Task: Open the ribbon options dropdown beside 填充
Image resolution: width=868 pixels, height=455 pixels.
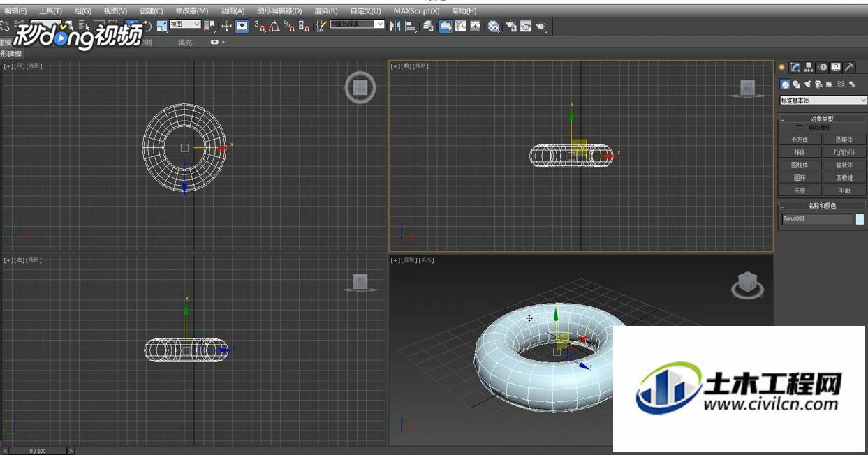Action: coord(218,43)
